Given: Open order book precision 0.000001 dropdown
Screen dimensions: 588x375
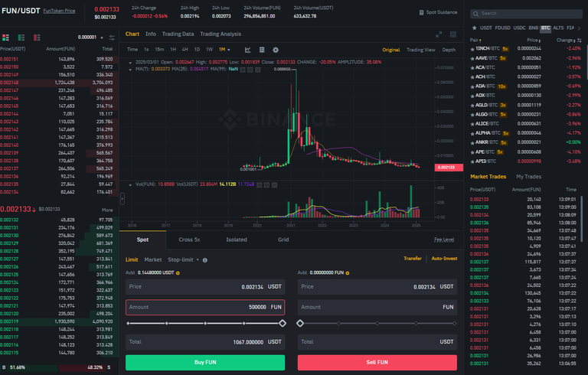Looking at the screenshot, I should (90, 37).
